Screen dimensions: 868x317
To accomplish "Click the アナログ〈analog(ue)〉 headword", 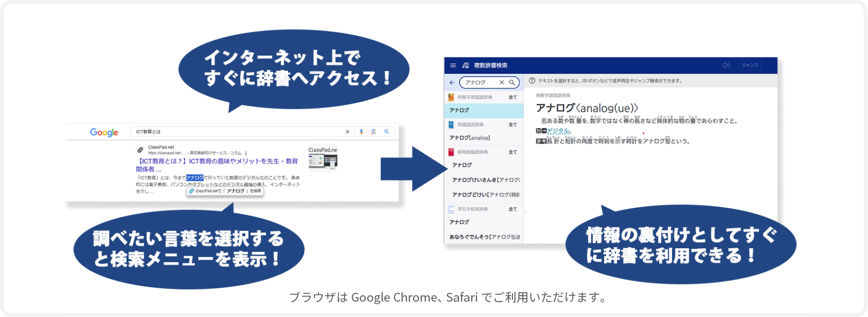I will pyautogui.click(x=587, y=108).
